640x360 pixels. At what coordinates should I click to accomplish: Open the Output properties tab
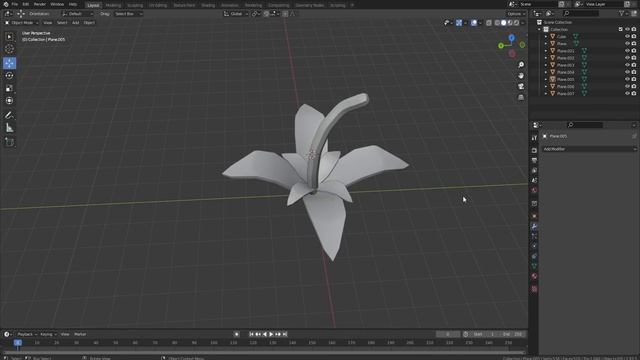tap(534, 160)
